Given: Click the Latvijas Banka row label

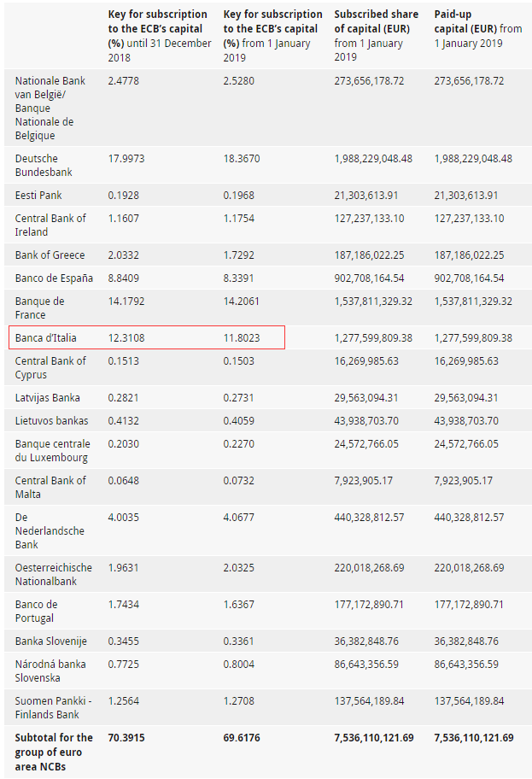Looking at the screenshot, I should coord(48,397).
